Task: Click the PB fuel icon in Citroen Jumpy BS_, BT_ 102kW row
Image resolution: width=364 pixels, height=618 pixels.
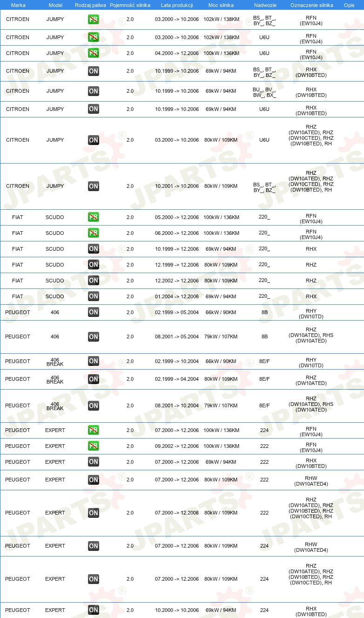Action: [x=94, y=20]
